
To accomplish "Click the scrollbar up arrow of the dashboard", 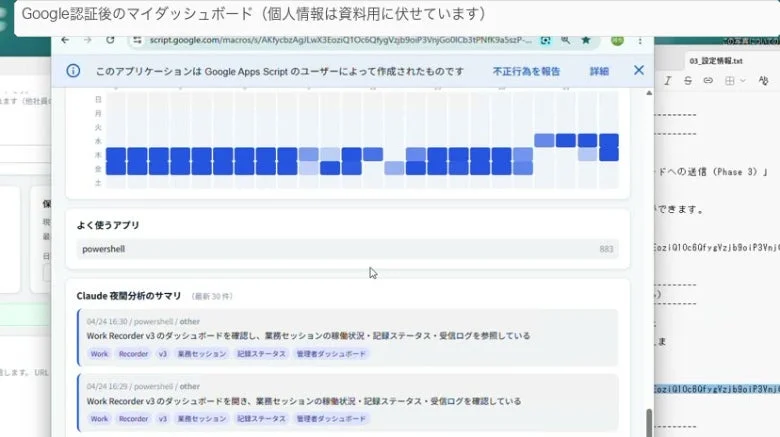I will tap(649, 93).
